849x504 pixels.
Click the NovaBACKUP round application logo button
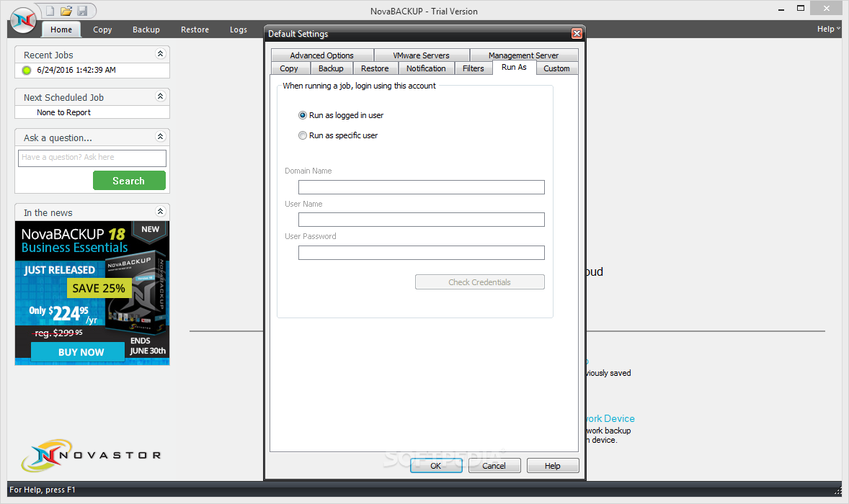[x=23, y=21]
